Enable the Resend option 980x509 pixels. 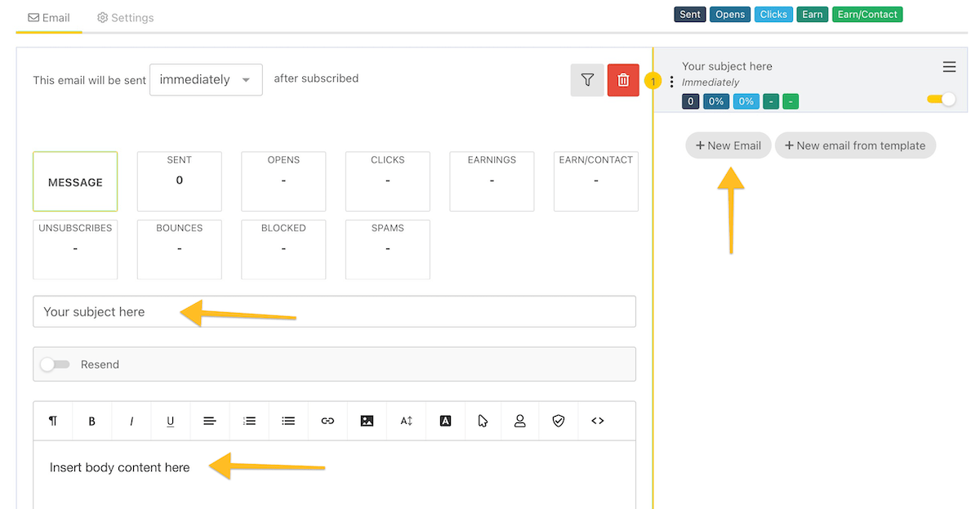click(55, 364)
